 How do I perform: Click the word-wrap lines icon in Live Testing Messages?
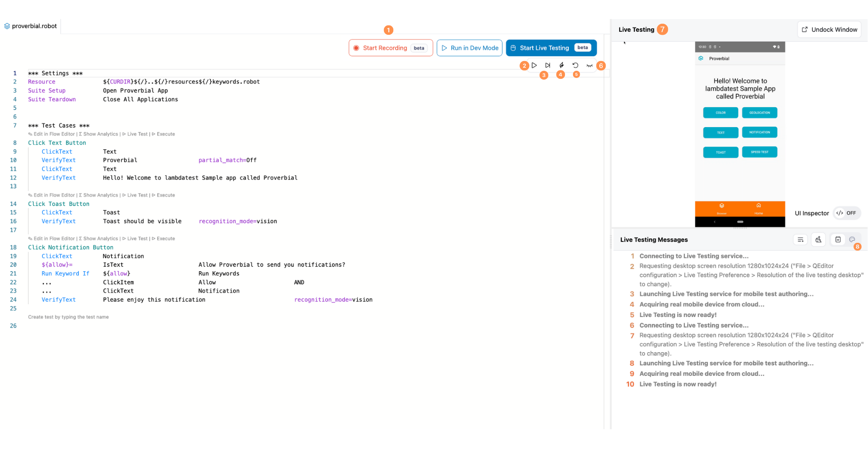click(x=800, y=239)
